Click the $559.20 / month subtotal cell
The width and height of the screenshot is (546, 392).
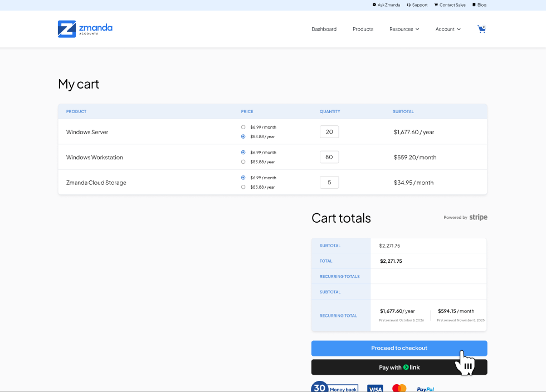point(415,158)
